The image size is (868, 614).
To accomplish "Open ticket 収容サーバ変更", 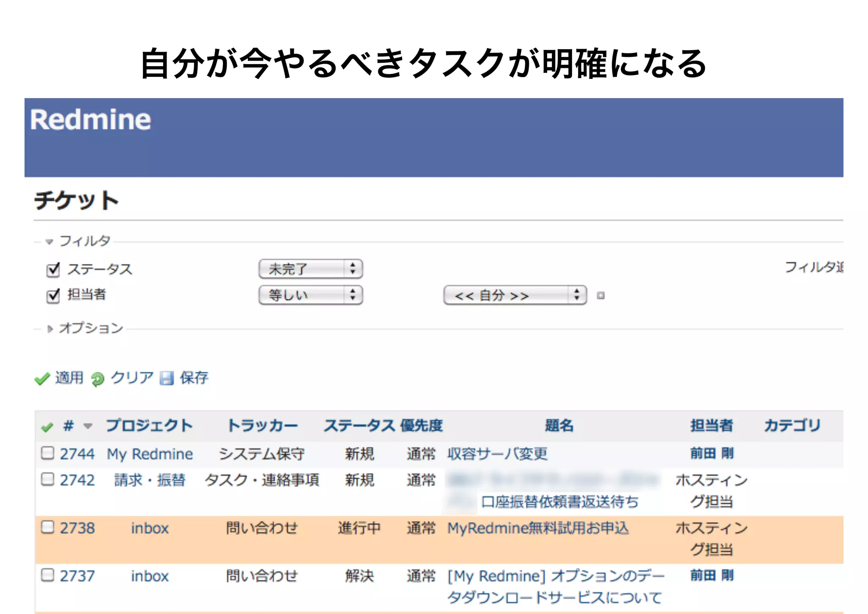I will [497, 454].
